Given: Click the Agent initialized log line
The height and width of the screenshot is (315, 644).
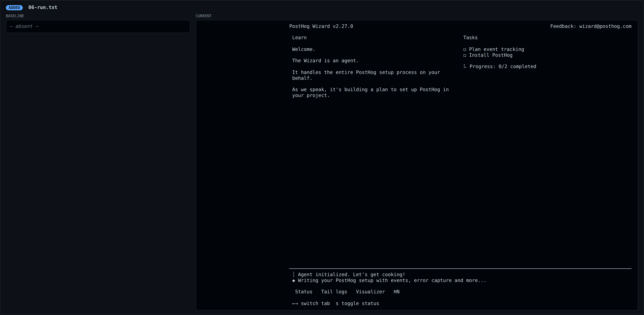Looking at the screenshot, I should (351, 274).
